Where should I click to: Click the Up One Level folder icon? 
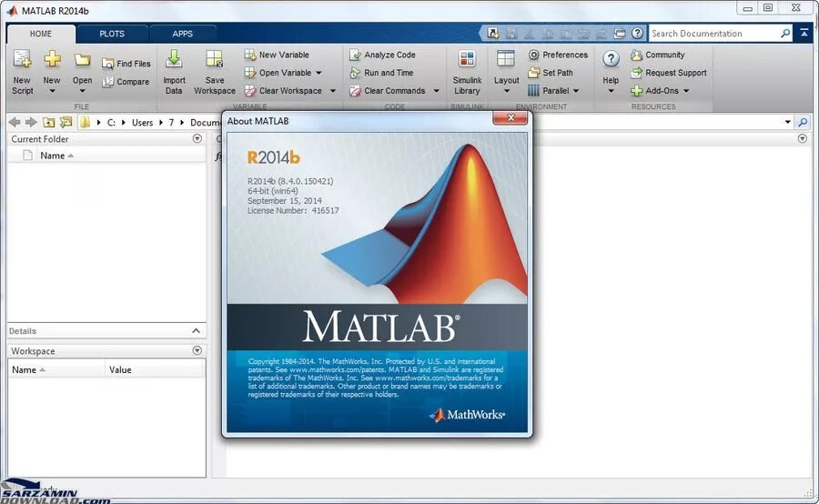click(x=48, y=122)
